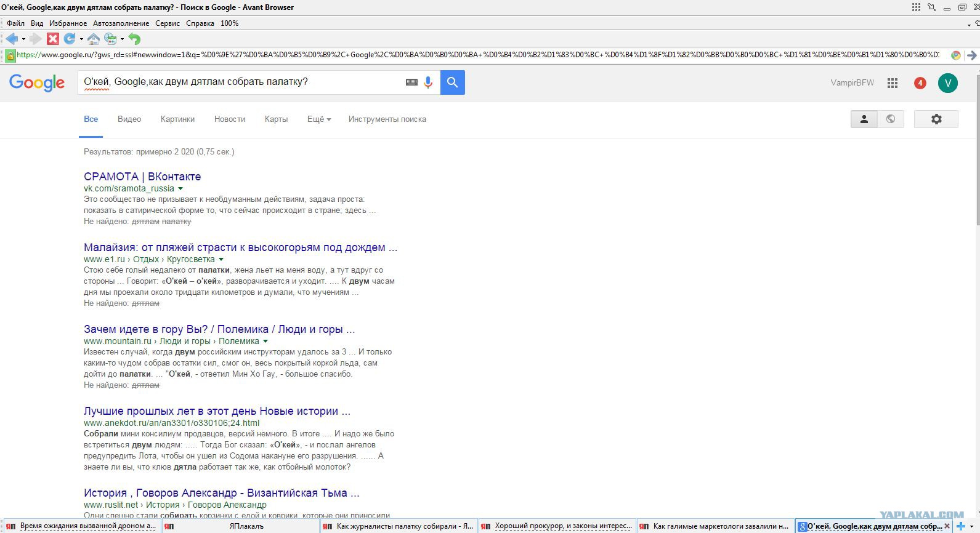Image resolution: width=980 pixels, height=533 pixels.
Task: Open Инструменты поиска
Action: coord(387,119)
